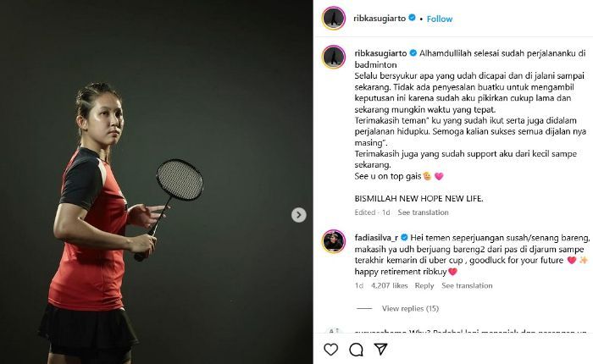Open fadiasilva_r commenter avatar
The width and height of the screenshot is (593, 364).
[334, 241]
